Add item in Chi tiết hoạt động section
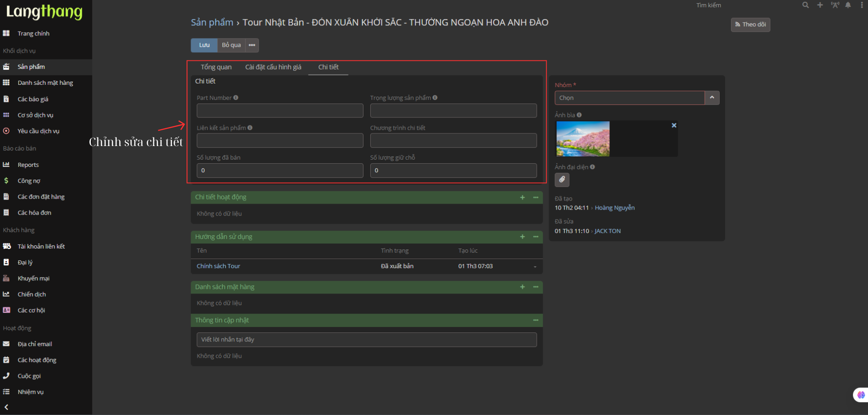Viewport: 868px width, 415px height. [522, 197]
